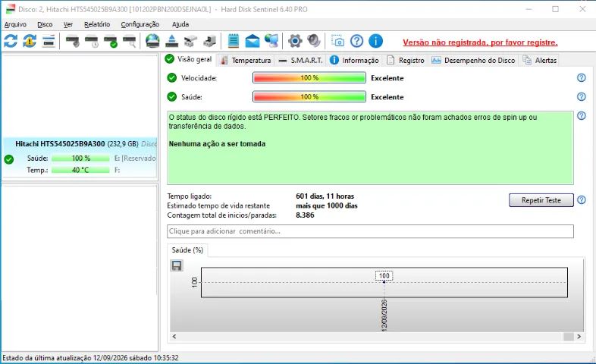Image resolution: width=596 pixels, height=364 pixels.
Task: Click the status bar last update text
Action: (90, 358)
